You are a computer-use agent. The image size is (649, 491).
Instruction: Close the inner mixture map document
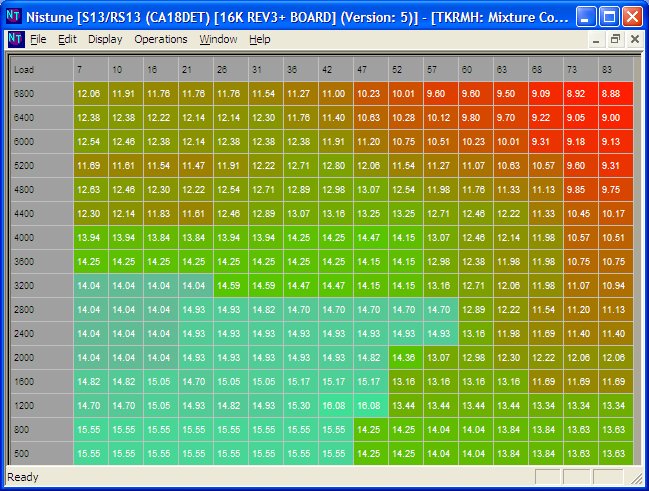point(633,40)
